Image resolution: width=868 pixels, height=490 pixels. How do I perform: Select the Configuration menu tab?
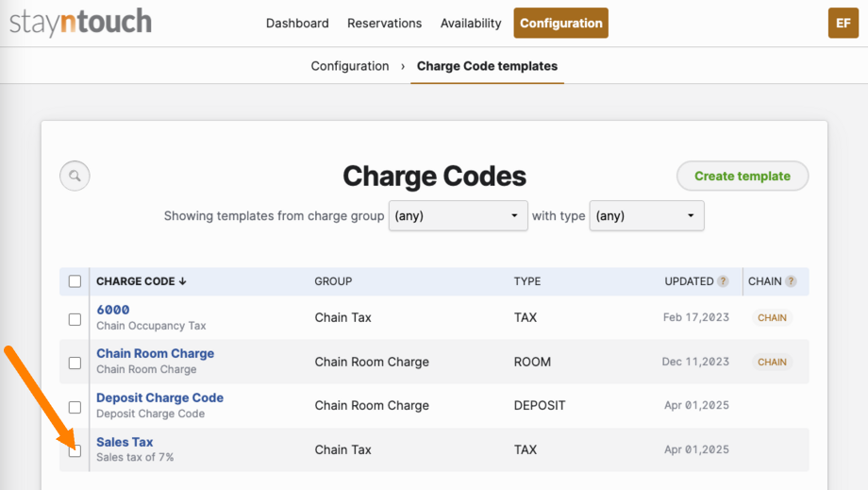pyautogui.click(x=560, y=24)
